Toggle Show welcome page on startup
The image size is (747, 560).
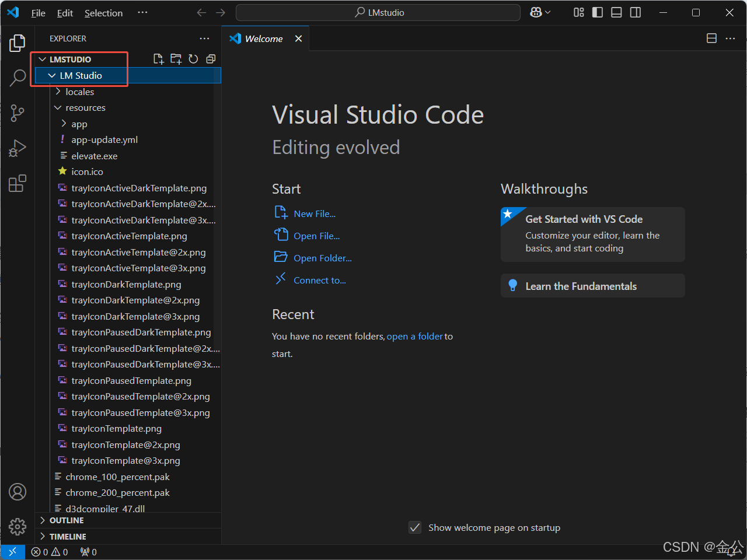pyautogui.click(x=415, y=527)
